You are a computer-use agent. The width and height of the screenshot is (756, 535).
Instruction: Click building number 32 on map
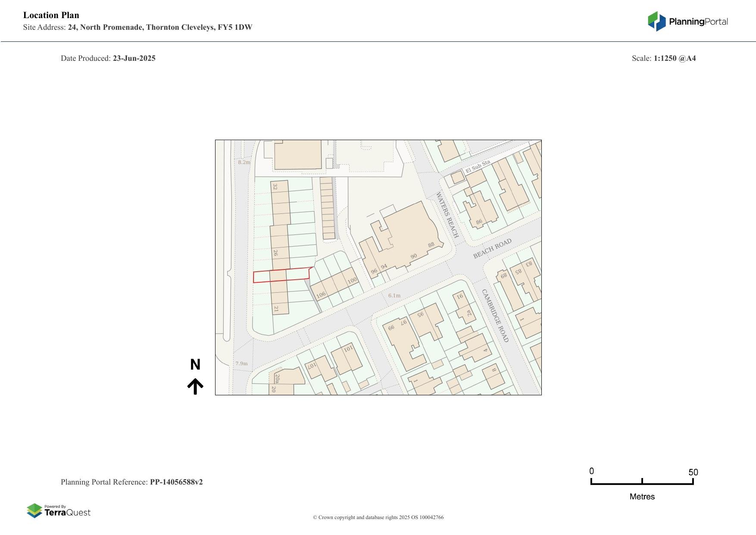275,187
